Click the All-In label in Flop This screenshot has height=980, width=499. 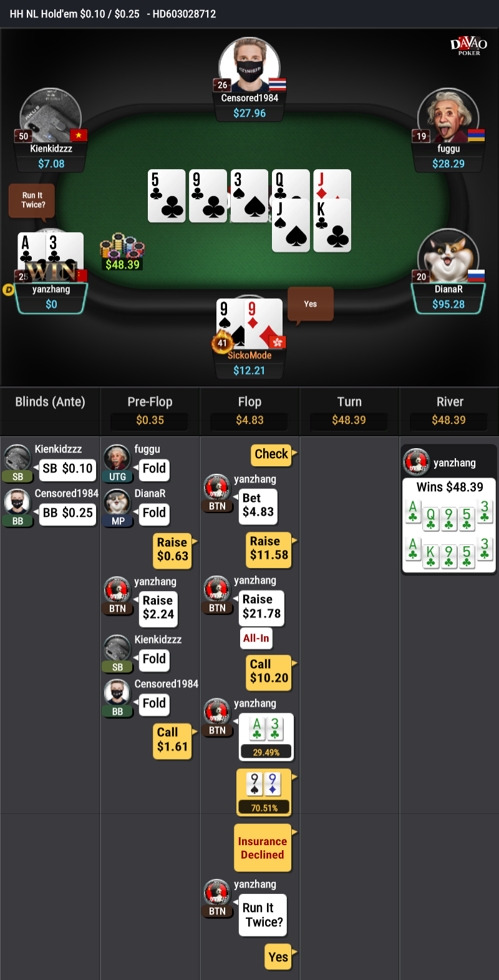(256, 638)
